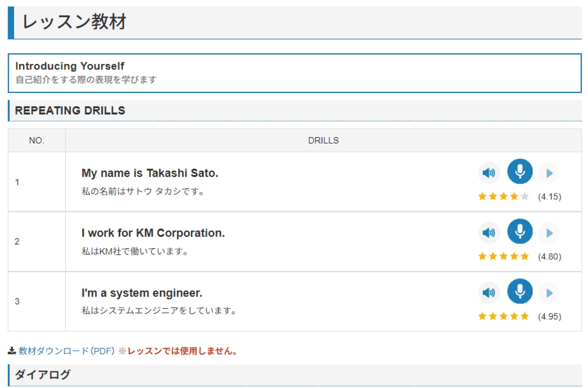Click the subtitle 自己紹介をする際の表現を学びます

click(x=86, y=80)
